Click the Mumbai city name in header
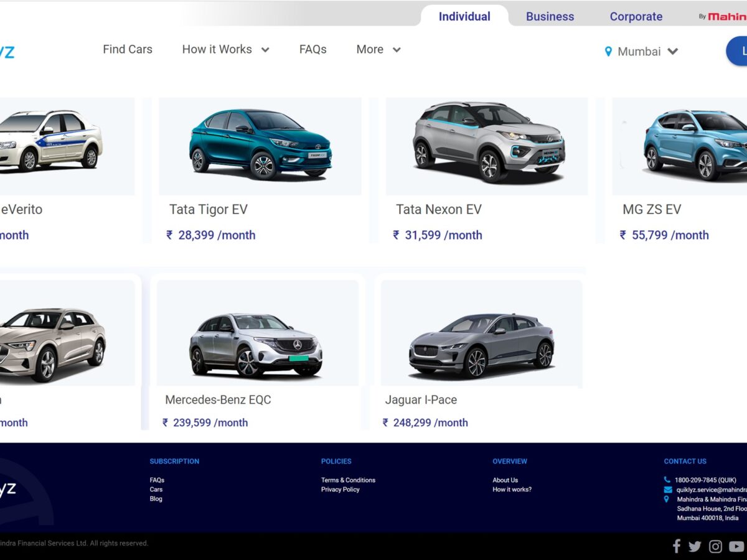The image size is (747, 560). pos(639,52)
